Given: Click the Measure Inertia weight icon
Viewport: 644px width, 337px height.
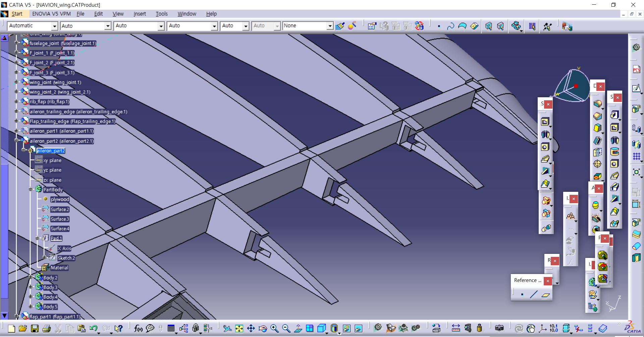Looking at the screenshot, I should pos(479,328).
